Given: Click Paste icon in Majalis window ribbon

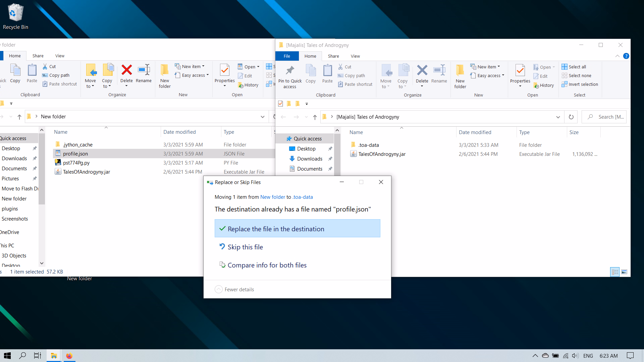Looking at the screenshot, I should click(x=327, y=74).
